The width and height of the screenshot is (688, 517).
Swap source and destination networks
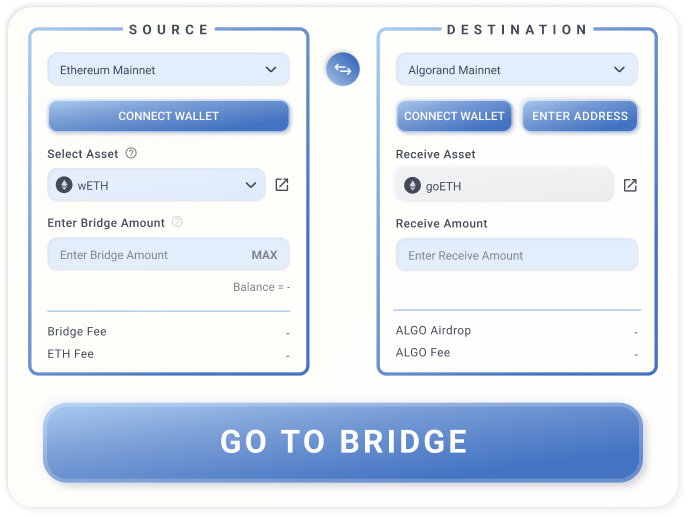343,69
